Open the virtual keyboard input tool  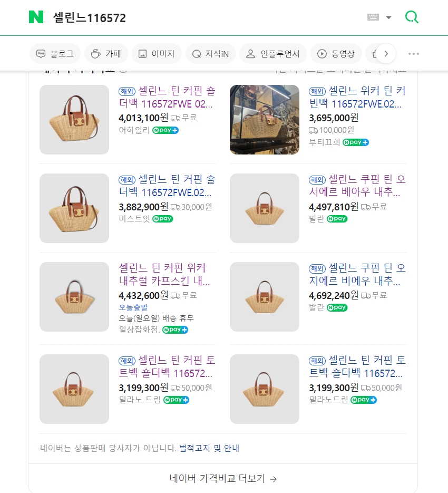[x=373, y=17]
